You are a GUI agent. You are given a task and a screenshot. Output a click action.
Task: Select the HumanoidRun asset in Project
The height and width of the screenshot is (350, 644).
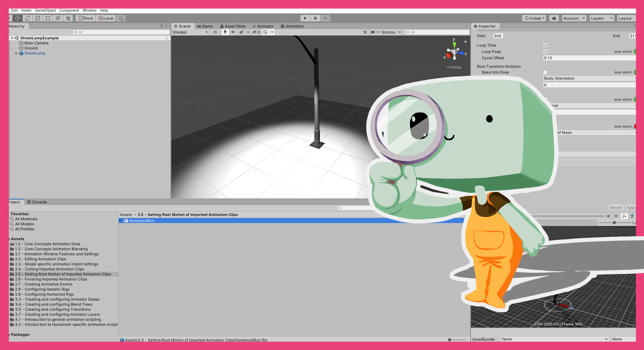(142, 220)
